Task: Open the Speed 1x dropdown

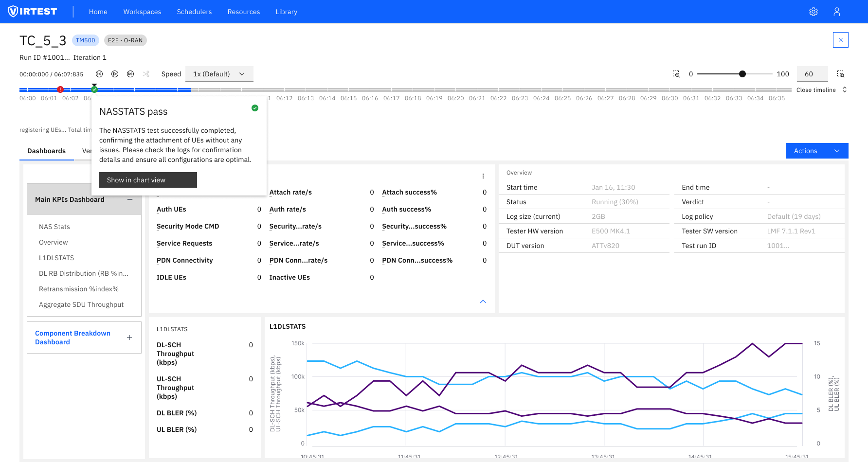Action: pos(219,73)
